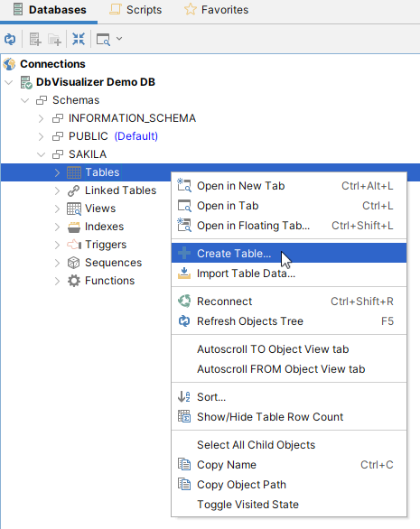The image size is (420, 529).
Task: Select the Linked Tables label
Action: coord(120,190)
